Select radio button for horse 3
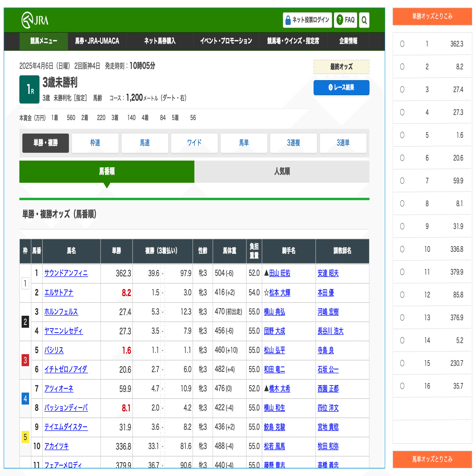 [x=402, y=89]
